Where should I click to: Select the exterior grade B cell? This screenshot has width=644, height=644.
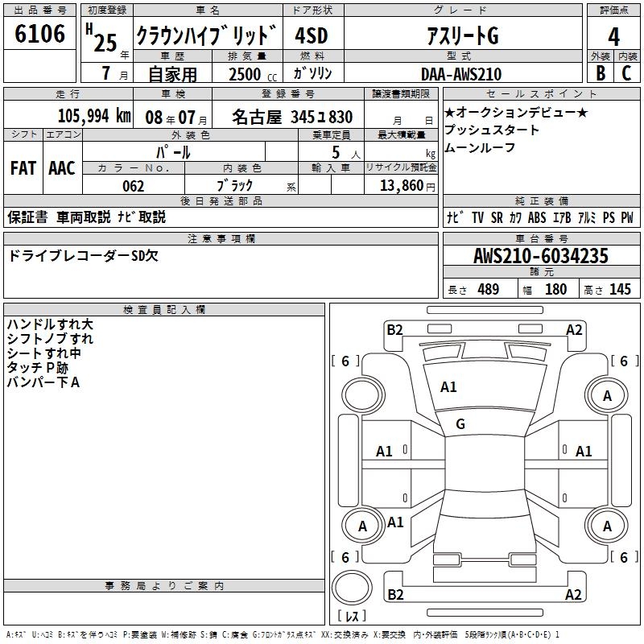tap(601, 73)
